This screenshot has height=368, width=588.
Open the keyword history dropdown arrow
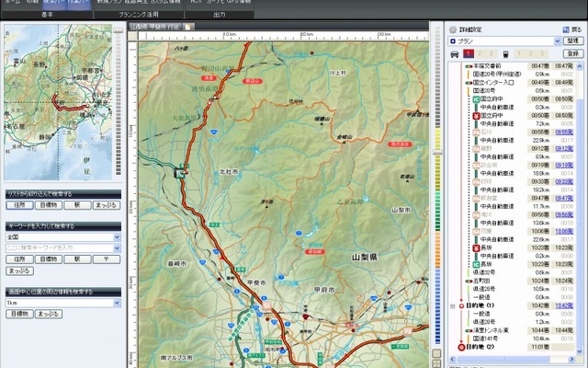click(x=117, y=247)
